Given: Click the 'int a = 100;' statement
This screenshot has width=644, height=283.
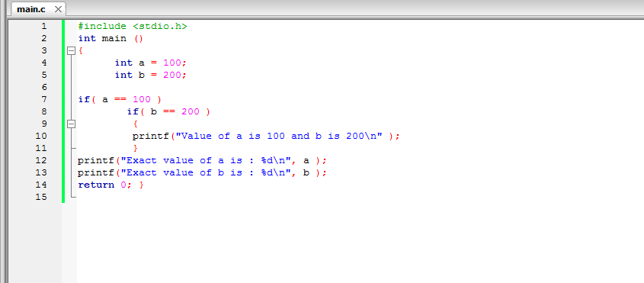Looking at the screenshot, I should [151, 63].
